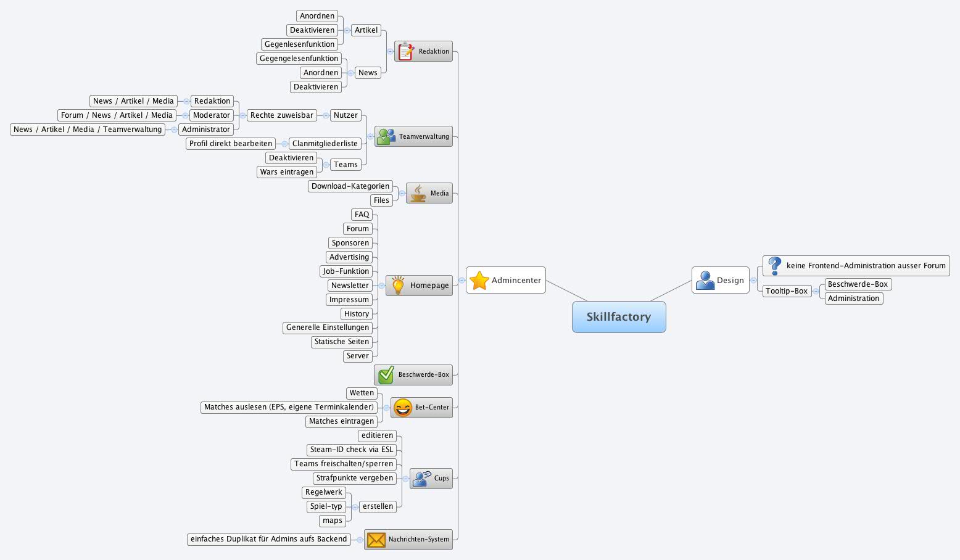Click the coffee cup icon on Media node
Screen dimensions: 960x560
coord(418,192)
